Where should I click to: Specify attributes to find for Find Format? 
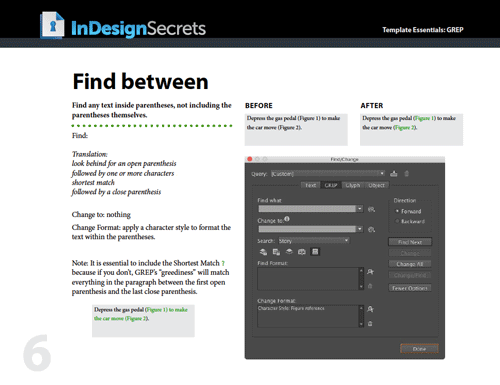(370, 272)
